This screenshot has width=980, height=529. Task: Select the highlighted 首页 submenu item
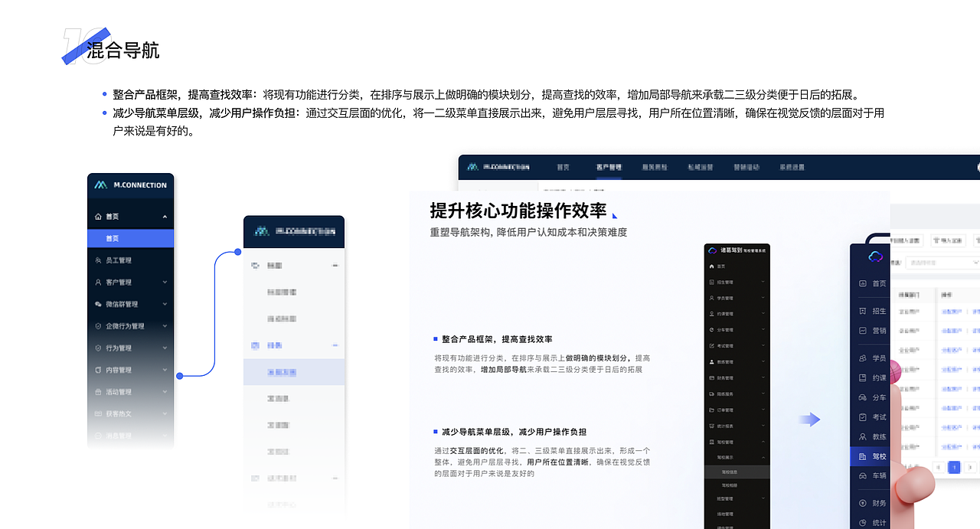(130, 238)
